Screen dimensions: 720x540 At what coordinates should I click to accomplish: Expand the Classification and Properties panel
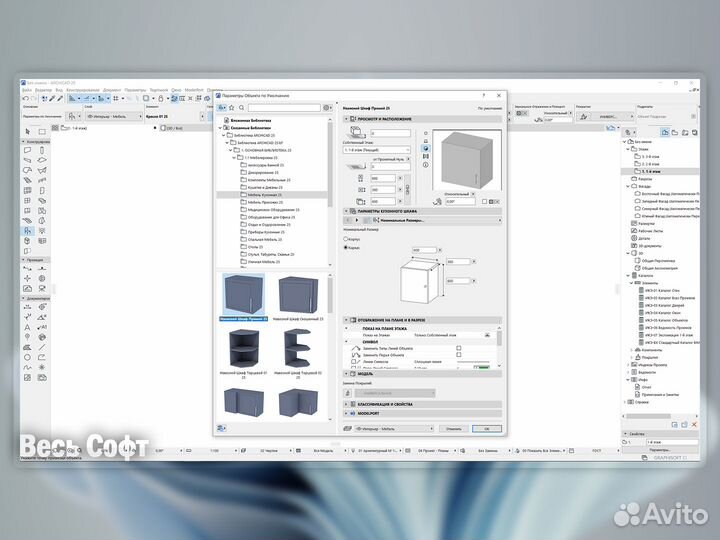click(x=347, y=405)
